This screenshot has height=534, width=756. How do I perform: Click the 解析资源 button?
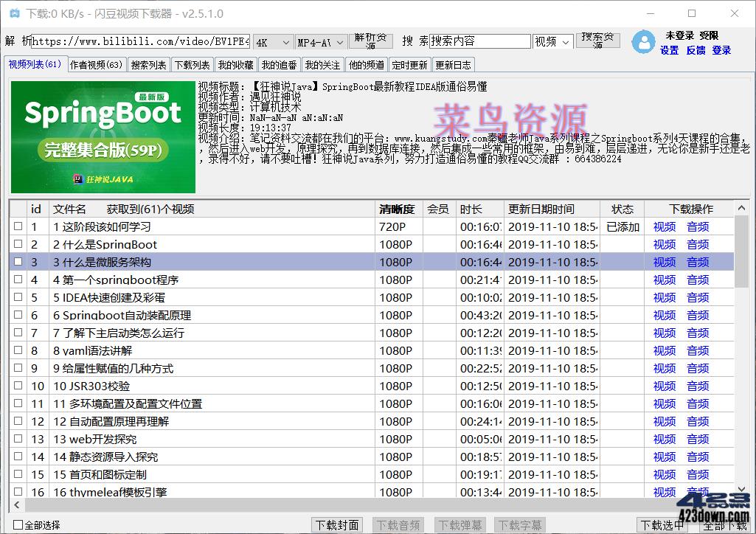pos(371,40)
